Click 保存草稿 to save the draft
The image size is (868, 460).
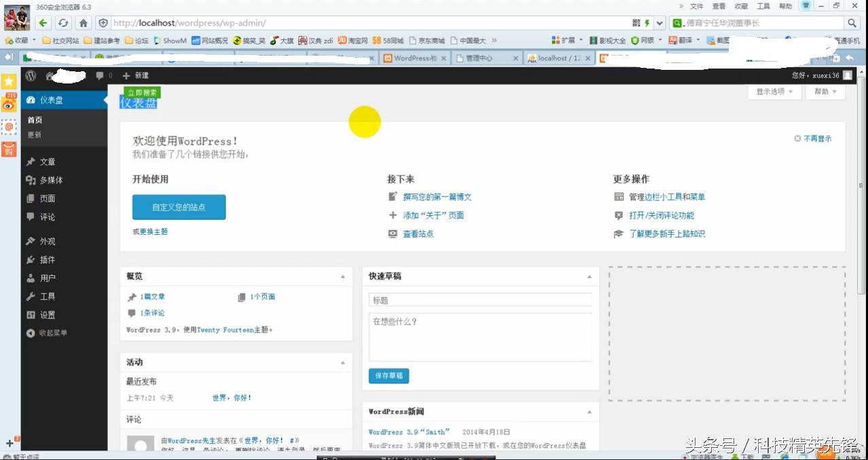coord(388,375)
